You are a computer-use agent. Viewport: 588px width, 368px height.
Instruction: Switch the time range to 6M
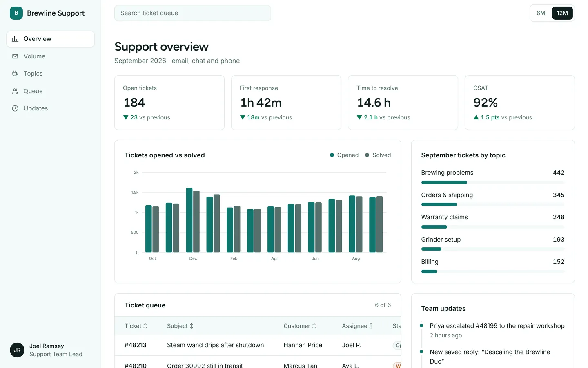pyautogui.click(x=541, y=13)
